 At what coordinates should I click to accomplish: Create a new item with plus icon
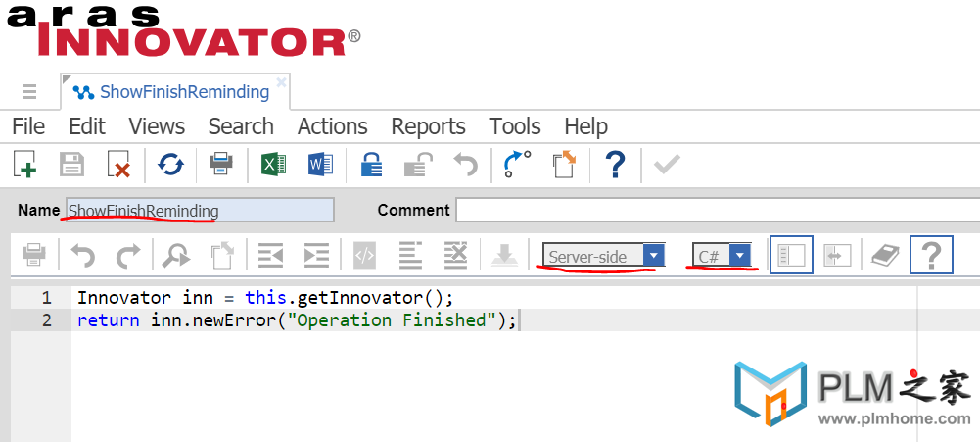25,166
